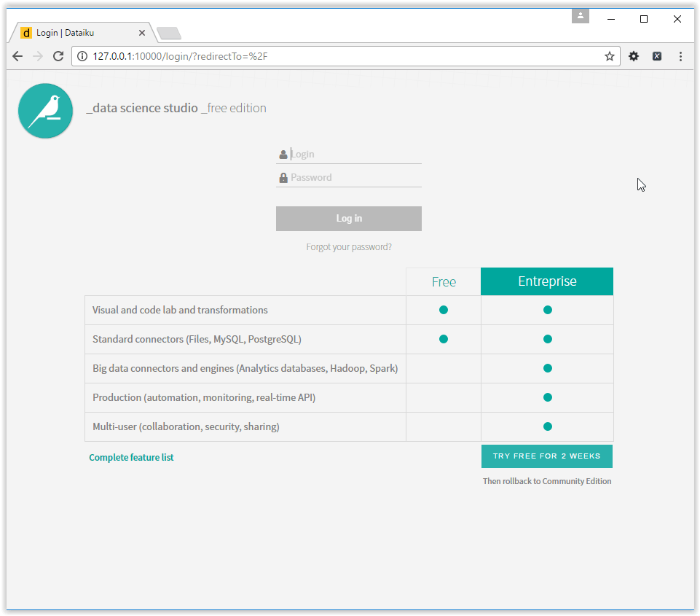Viewport: 700px width, 616px height.
Task: Click the extension icon next to the gear
Action: pos(657,56)
